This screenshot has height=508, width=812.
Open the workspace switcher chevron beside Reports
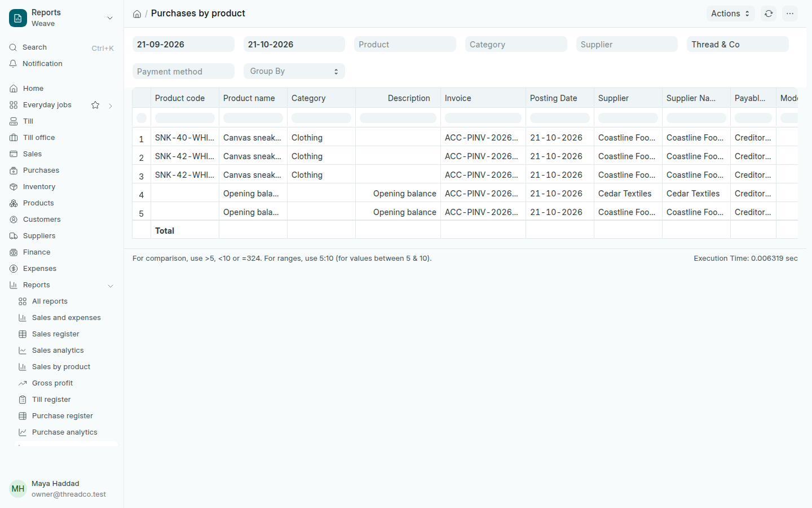click(110, 18)
